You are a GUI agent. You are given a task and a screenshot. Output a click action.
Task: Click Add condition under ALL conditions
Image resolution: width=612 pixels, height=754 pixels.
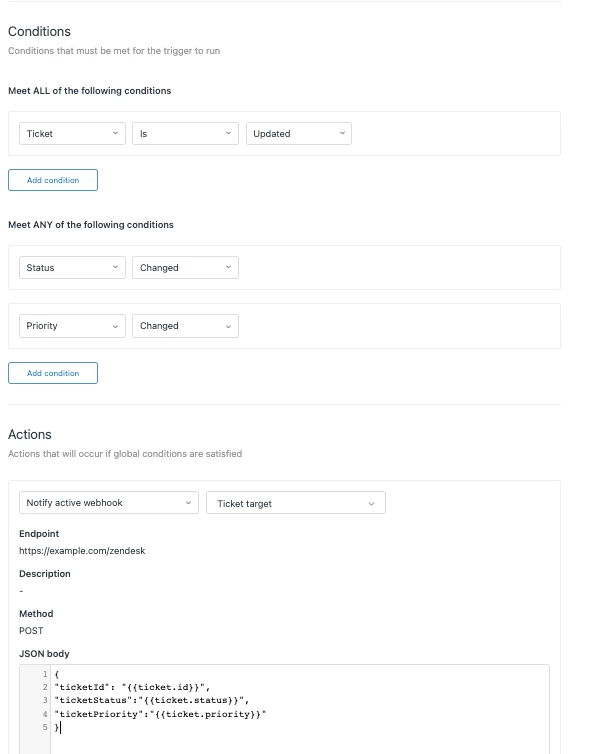(53, 180)
